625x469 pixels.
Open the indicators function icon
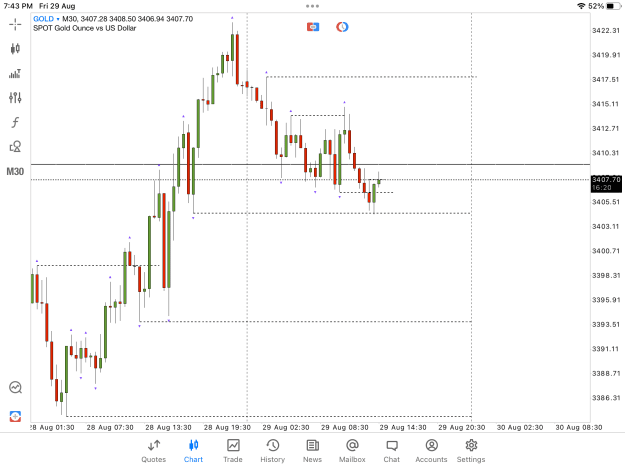tap(15, 122)
